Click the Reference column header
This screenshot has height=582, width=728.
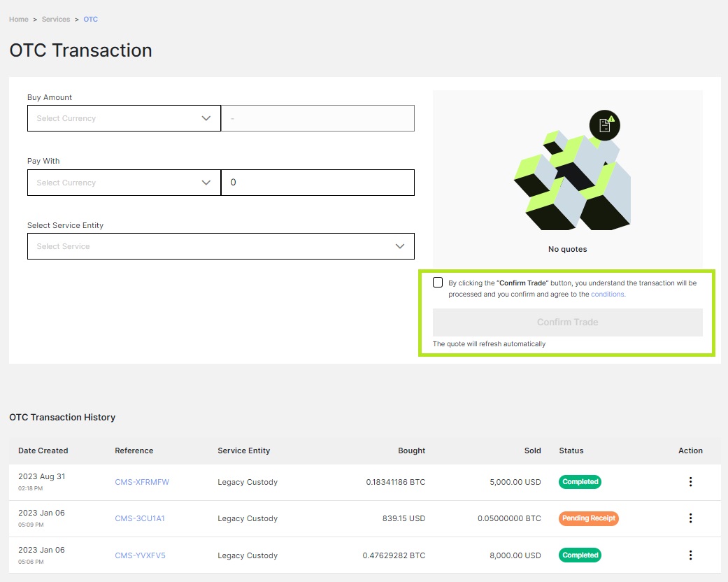coord(134,450)
